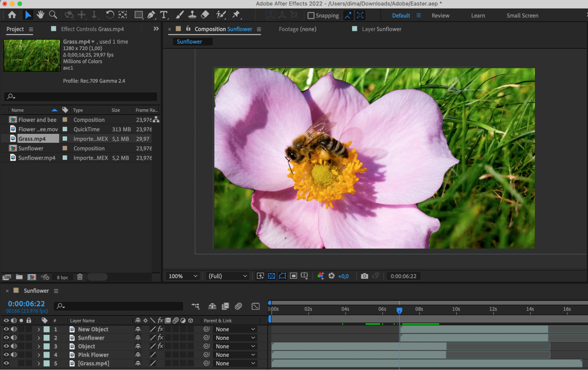Select the Rotation tool
The width and height of the screenshot is (588, 370).
110,15
